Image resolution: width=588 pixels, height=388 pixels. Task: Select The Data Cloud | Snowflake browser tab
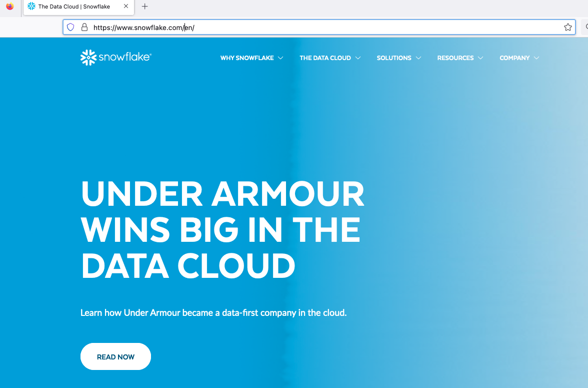tap(79, 7)
